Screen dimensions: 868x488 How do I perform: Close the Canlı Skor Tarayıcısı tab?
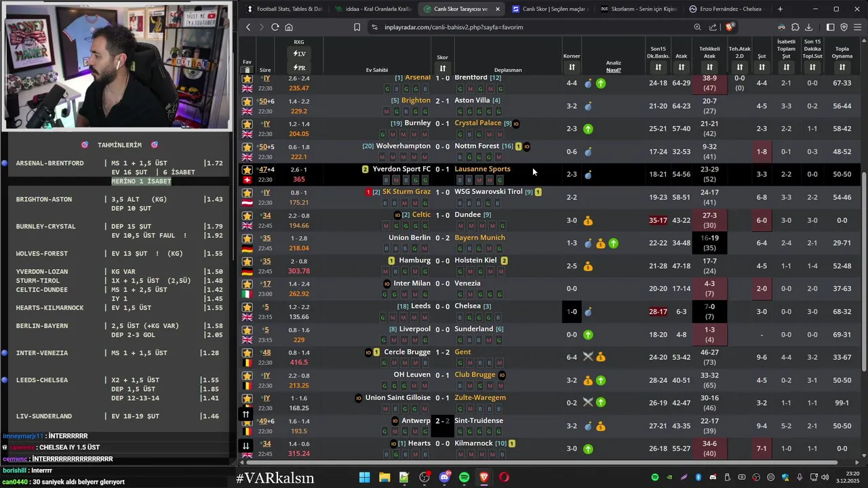[498, 9]
